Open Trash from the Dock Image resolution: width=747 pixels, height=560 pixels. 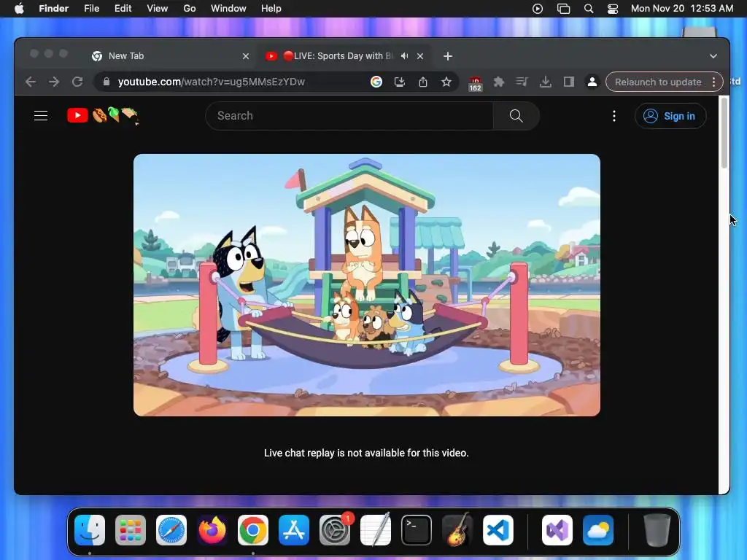point(657,530)
